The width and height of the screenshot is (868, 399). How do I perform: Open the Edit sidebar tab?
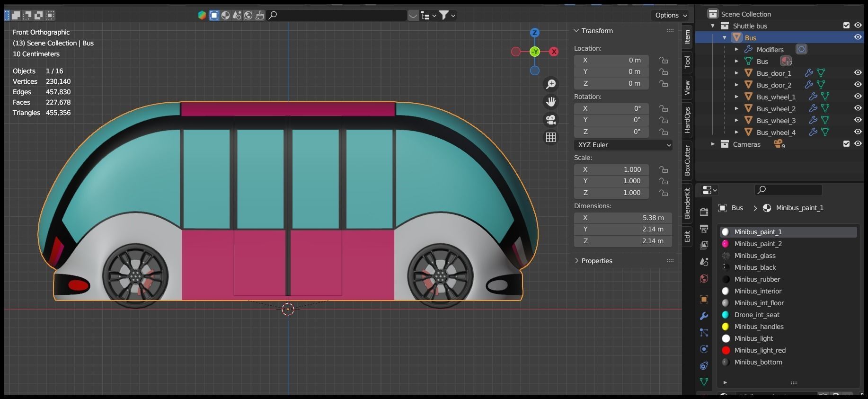(x=687, y=236)
